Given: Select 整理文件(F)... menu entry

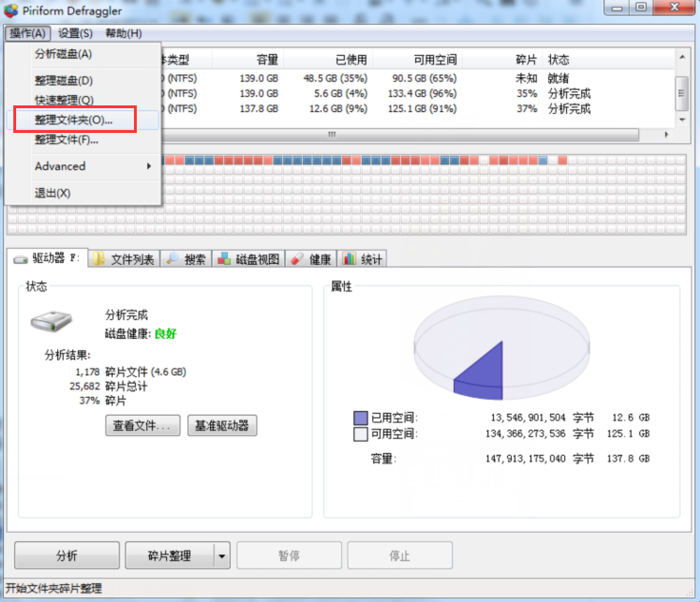Looking at the screenshot, I should pyautogui.click(x=83, y=140).
